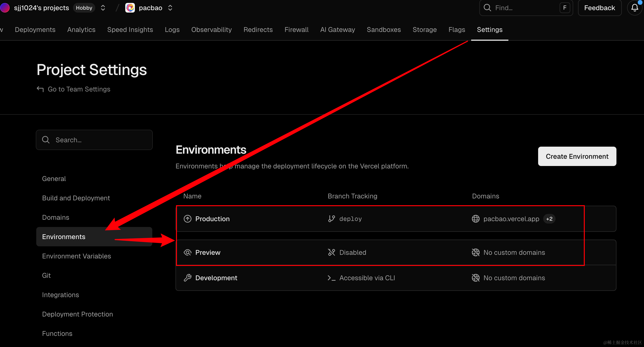Screen dimensions: 644x347
Task: Select Environment Variables in the sidebar
Action: tap(76, 256)
